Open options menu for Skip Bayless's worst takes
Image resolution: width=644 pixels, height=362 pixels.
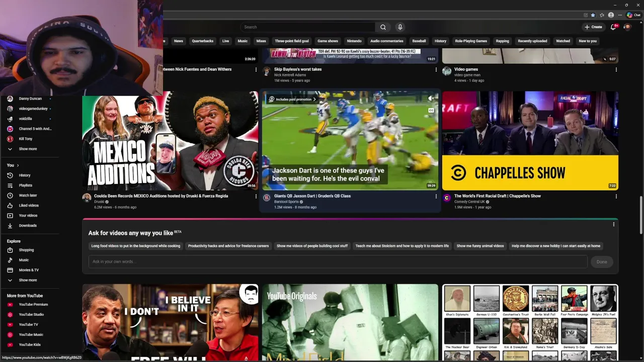click(x=436, y=69)
